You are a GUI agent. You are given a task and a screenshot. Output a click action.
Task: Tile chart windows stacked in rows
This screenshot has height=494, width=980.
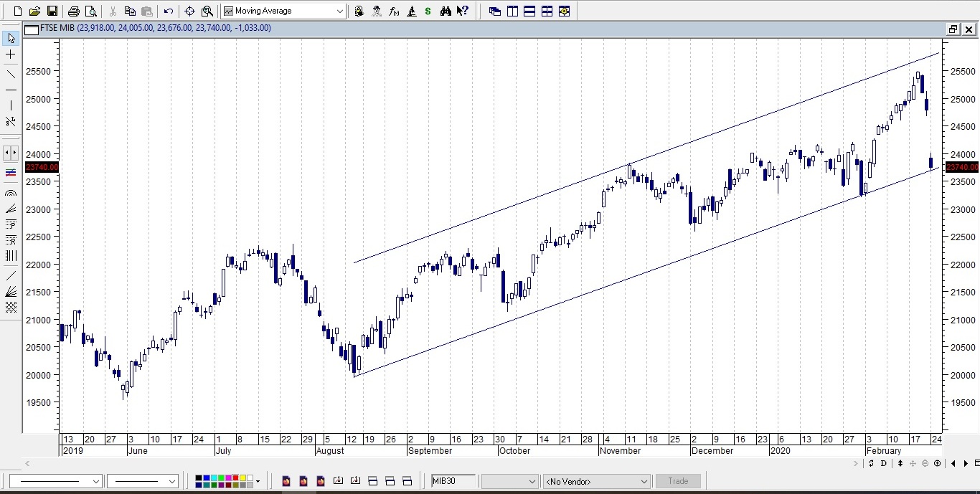click(529, 11)
